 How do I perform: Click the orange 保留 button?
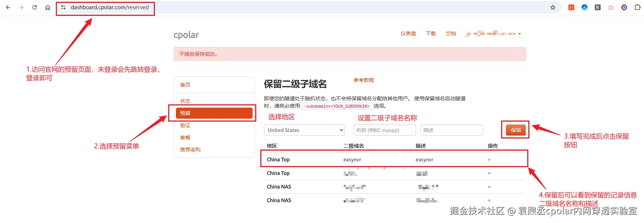[516, 130]
